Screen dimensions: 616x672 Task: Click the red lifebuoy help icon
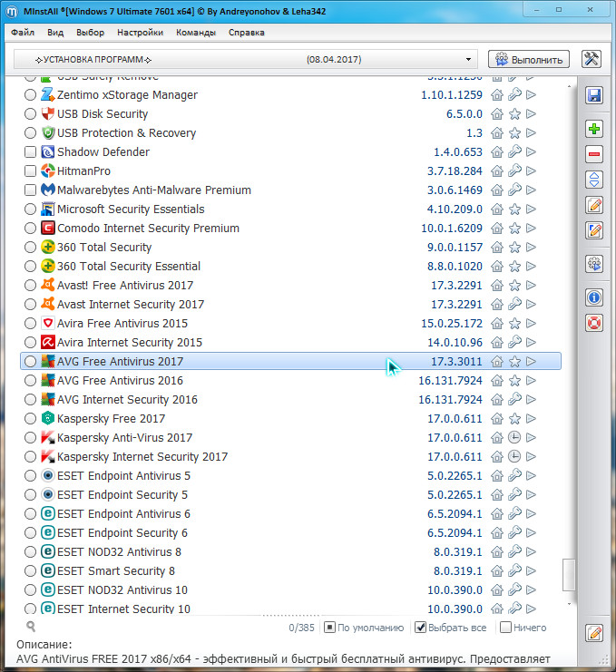pyautogui.click(x=593, y=323)
